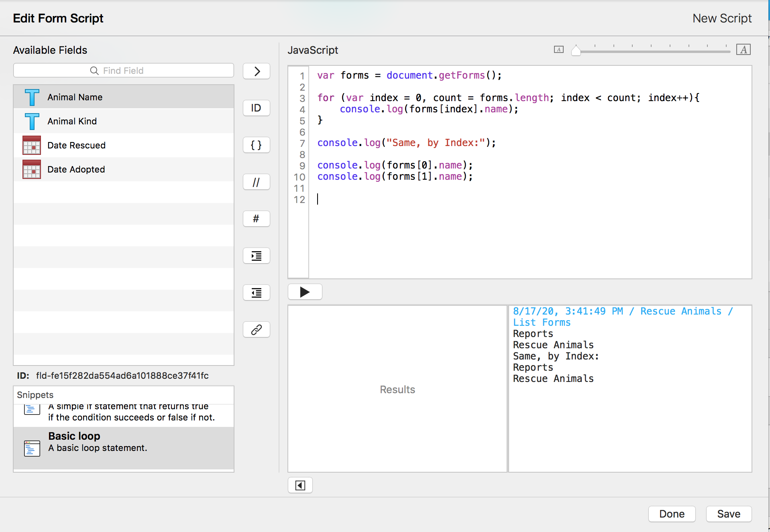Click the Find Field search box
The width and height of the screenshot is (770, 532).
tap(124, 71)
